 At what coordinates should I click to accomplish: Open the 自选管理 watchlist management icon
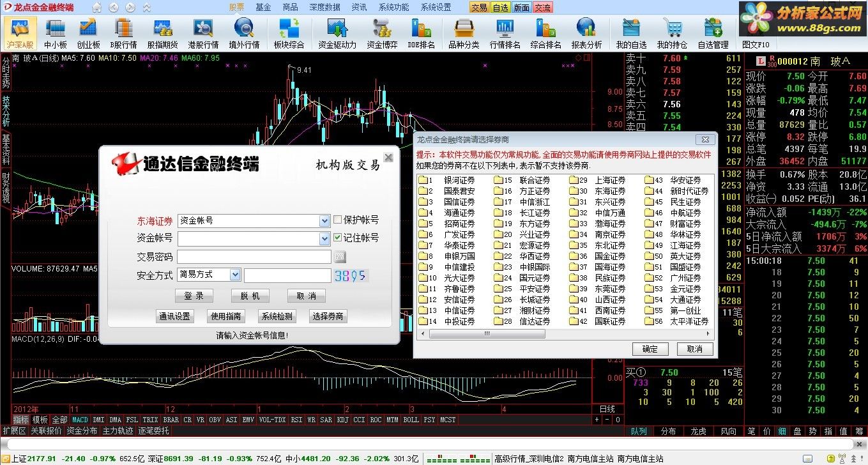point(713,34)
